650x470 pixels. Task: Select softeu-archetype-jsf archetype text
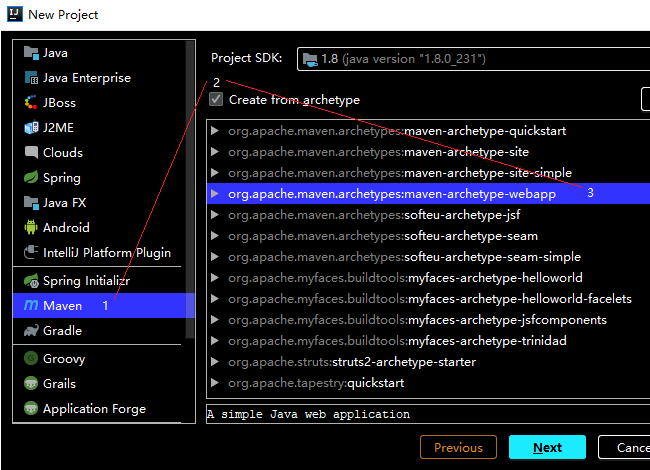click(374, 215)
